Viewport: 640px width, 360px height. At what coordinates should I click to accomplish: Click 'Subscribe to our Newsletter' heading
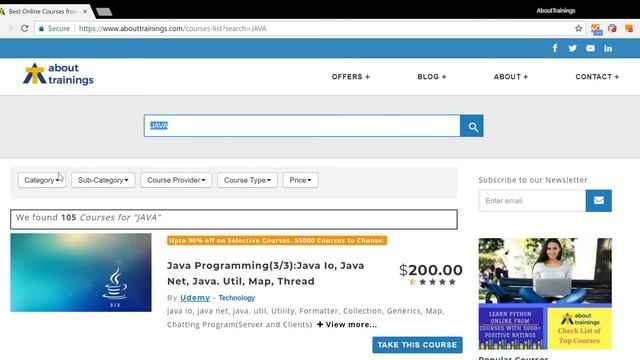pos(533,180)
